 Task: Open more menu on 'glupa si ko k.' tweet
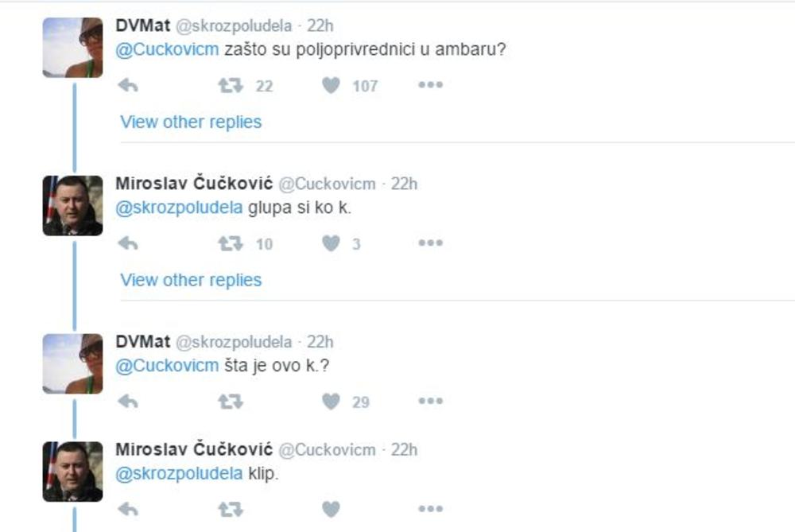(x=430, y=243)
